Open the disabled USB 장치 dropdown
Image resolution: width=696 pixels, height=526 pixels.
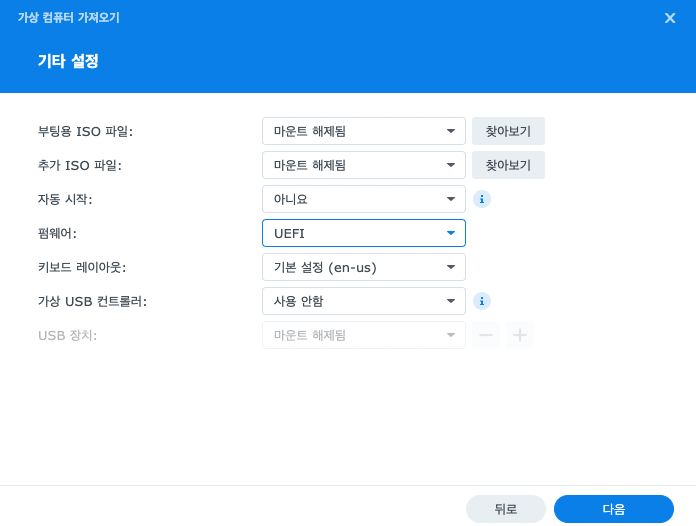click(364, 335)
